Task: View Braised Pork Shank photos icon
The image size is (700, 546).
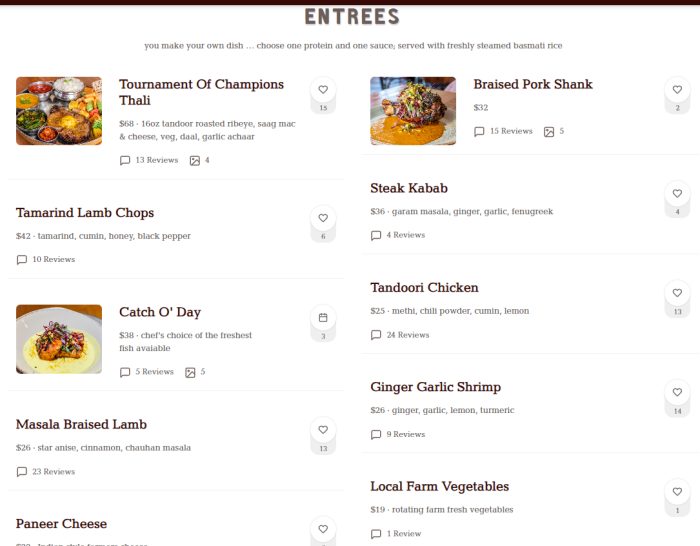Action: [549, 131]
